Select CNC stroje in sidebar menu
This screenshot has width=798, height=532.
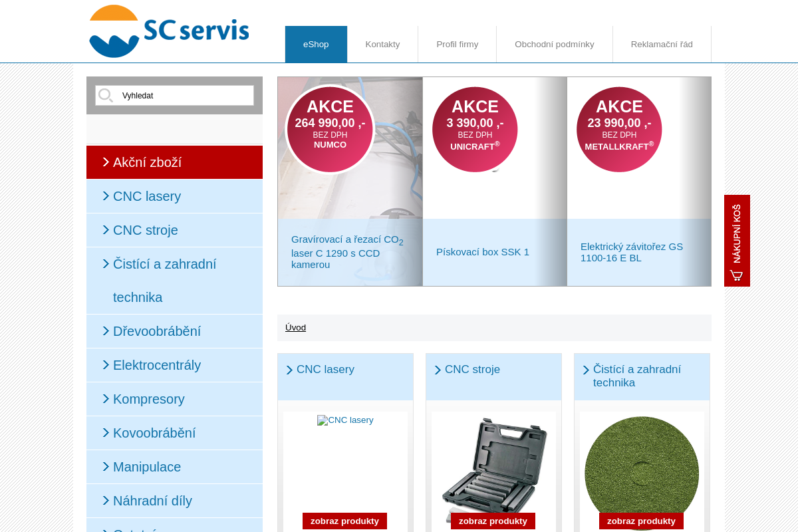click(x=174, y=230)
